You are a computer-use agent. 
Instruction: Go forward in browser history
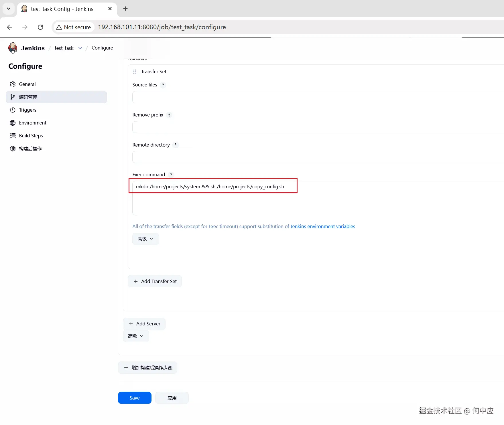click(25, 27)
